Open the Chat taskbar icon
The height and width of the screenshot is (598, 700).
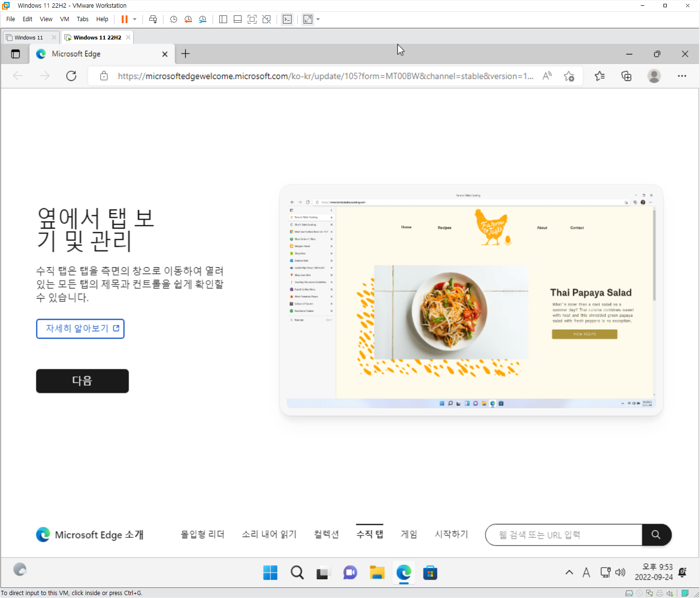(350, 572)
